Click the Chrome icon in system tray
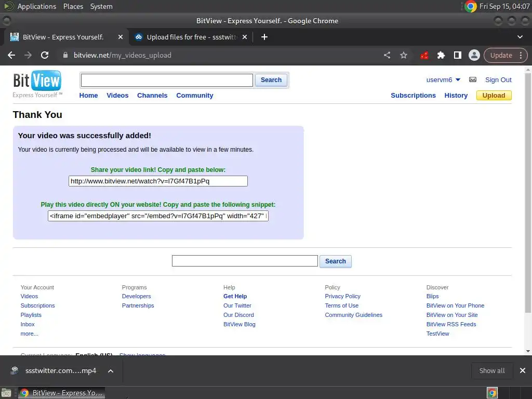 pyautogui.click(x=471, y=6)
